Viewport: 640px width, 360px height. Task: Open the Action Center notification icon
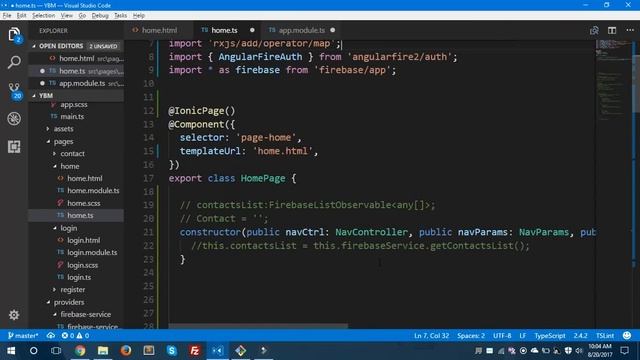pos(624,350)
